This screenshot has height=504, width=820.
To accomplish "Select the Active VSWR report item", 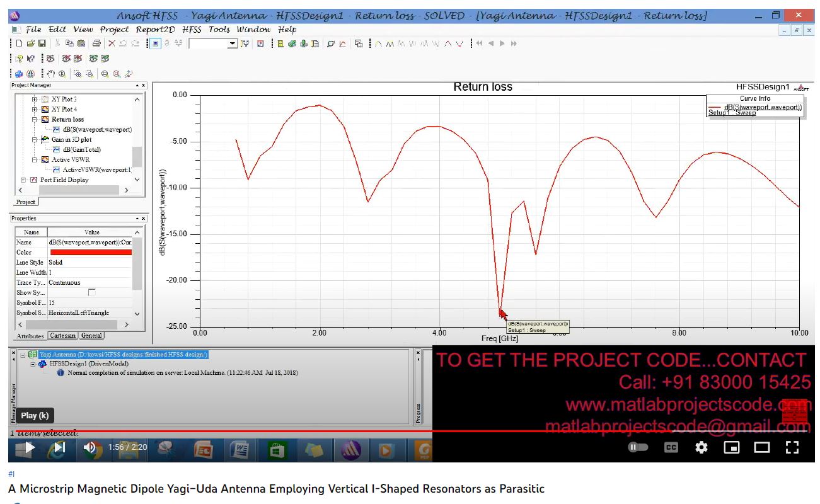I will click(71, 160).
